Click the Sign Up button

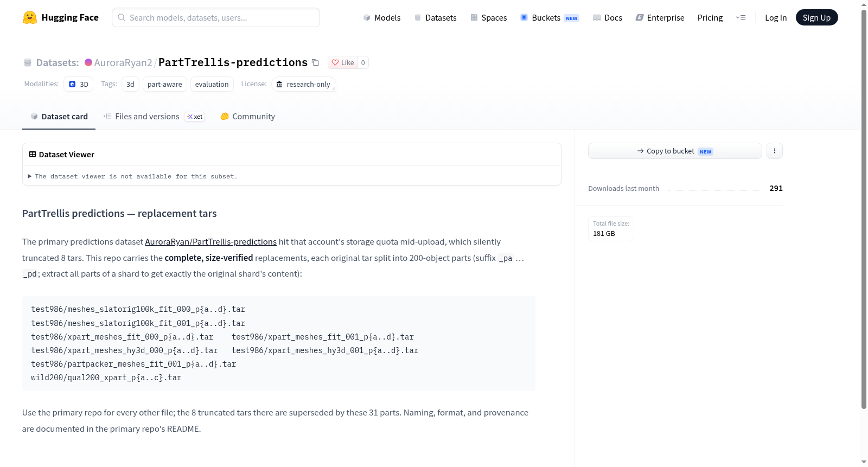pyautogui.click(x=816, y=17)
